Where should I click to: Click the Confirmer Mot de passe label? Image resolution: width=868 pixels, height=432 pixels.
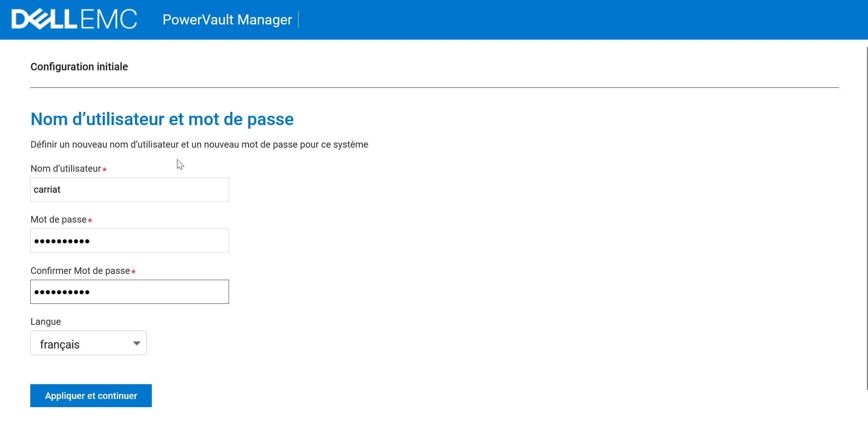80,271
